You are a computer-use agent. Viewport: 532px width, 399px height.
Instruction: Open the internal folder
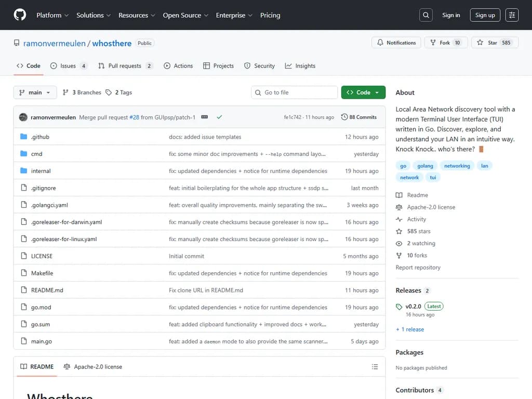tap(41, 171)
